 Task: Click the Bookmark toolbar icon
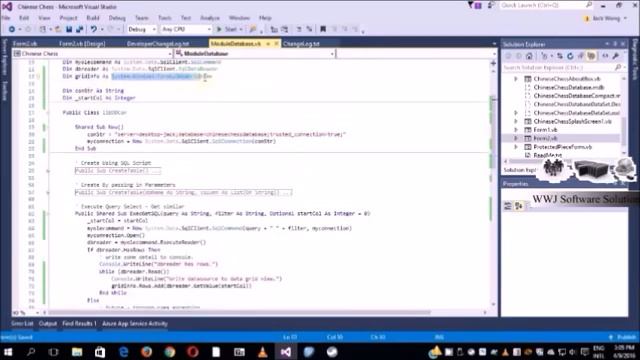323,29
